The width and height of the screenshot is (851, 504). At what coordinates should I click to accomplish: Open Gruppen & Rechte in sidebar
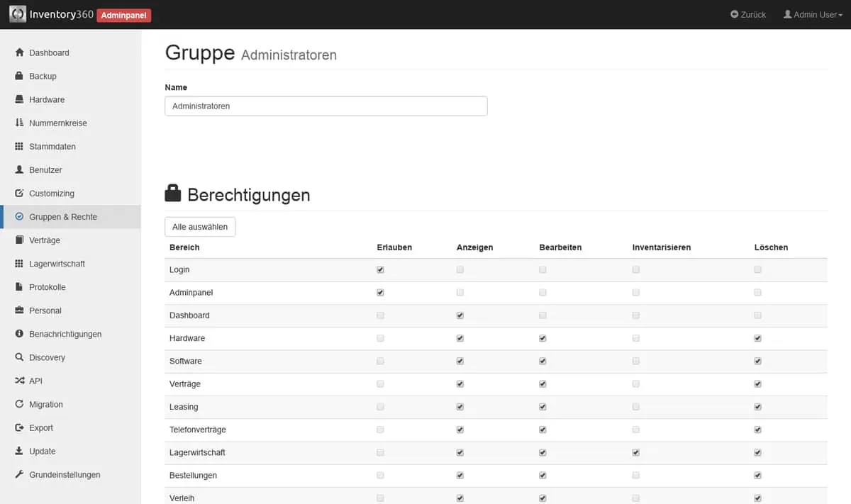coord(63,217)
